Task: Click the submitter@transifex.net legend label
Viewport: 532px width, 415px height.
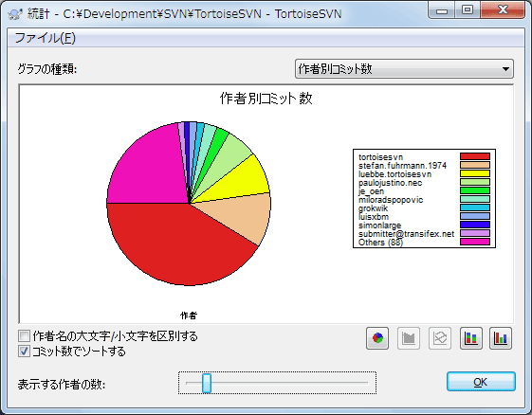Action: 406,234
